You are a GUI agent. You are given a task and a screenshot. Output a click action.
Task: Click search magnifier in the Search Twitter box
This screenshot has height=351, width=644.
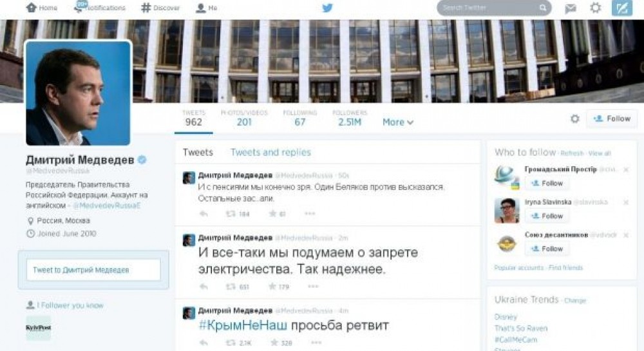tap(542, 8)
